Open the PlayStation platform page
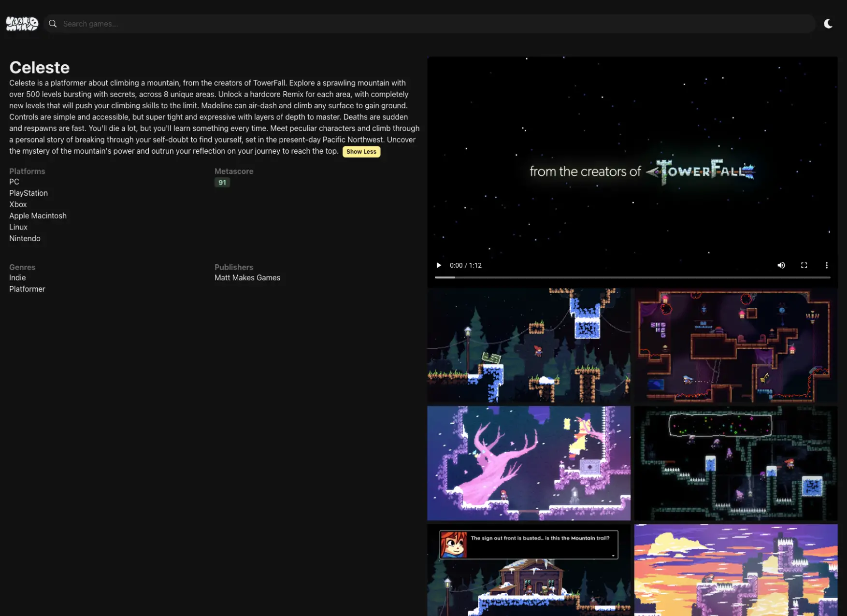This screenshot has height=616, width=847. 28,193
